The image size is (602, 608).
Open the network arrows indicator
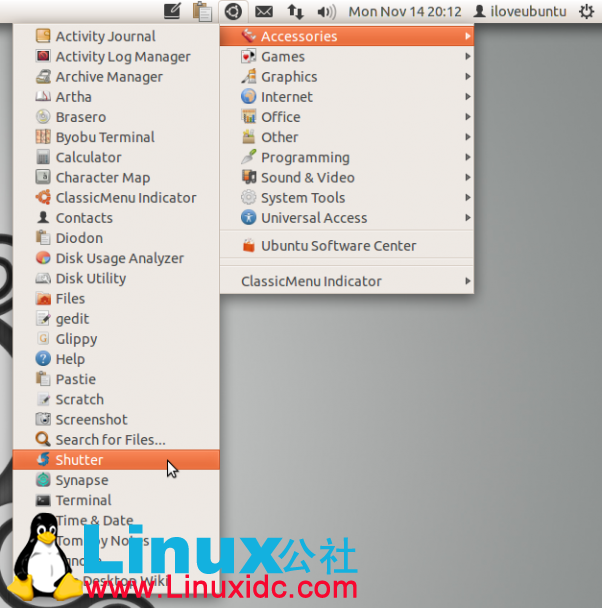coord(295,12)
